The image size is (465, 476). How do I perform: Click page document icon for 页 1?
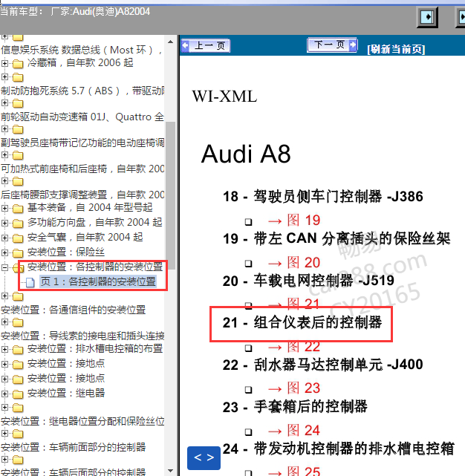tap(30, 282)
